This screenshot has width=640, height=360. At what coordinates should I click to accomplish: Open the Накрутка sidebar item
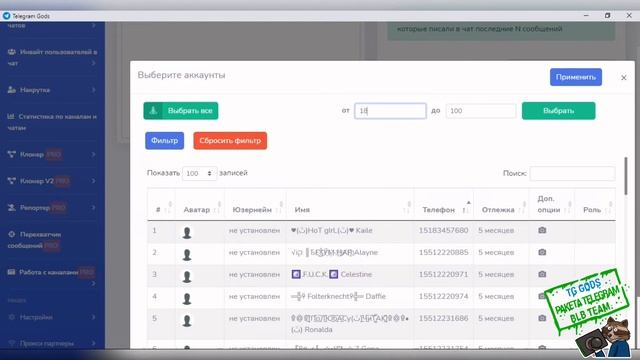click(52, 90)
